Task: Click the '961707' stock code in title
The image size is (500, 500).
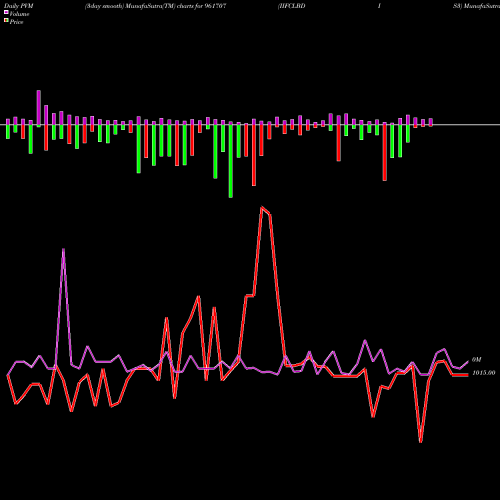Action: pyautogui.click(x=215, y=6)
